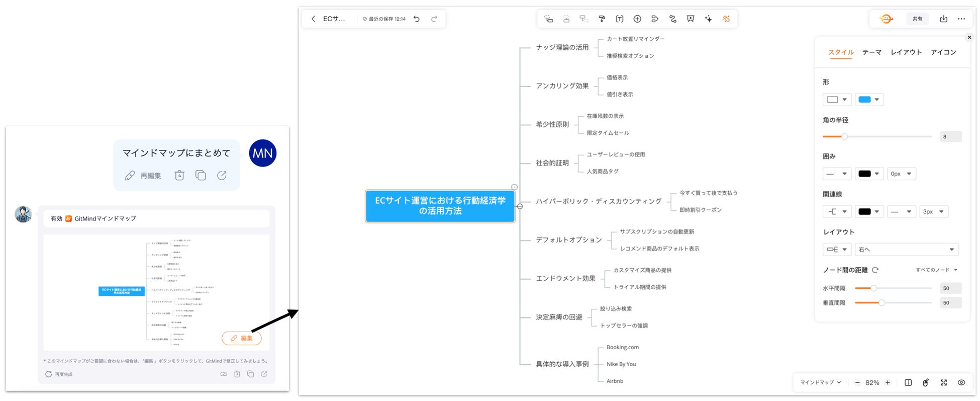This screenshot has height=401, width=980.
Task: Open the connector line style dropdown
Action: point(901,212)
